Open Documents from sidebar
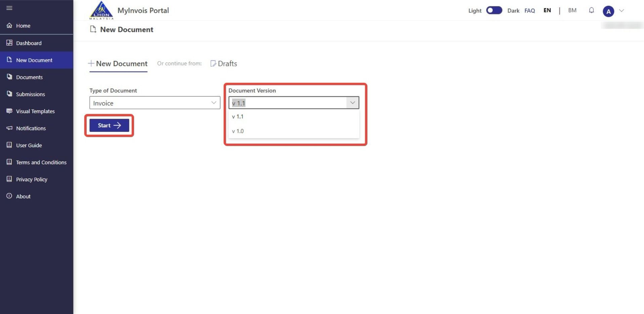This screenshot has height=314, width=644. point(36,77)
